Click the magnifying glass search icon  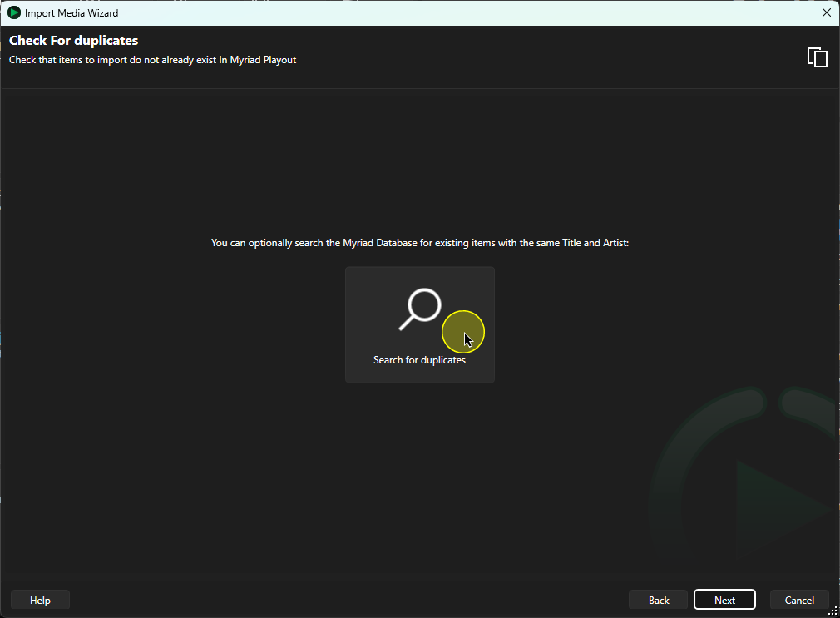click(421, 309)
